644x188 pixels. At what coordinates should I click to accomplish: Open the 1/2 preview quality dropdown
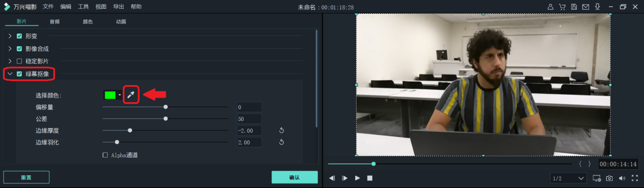tap(568, 178)
